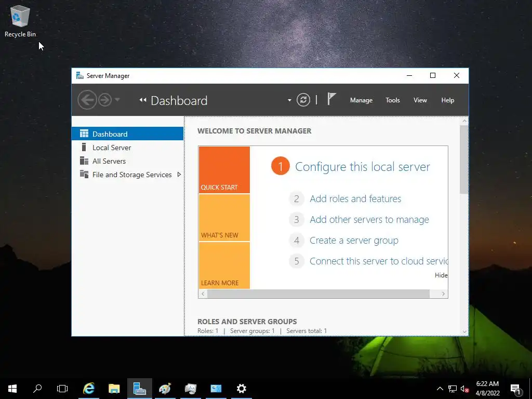
Task: Click the double-arrow breadcrumb icon before Dashboard
Action: [x=143, y=100]
